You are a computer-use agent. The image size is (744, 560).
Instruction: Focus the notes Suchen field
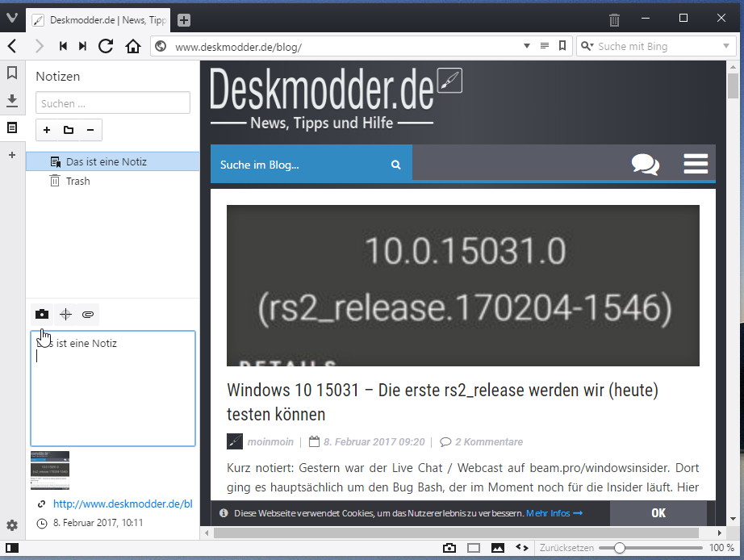[x=113, y=103]
